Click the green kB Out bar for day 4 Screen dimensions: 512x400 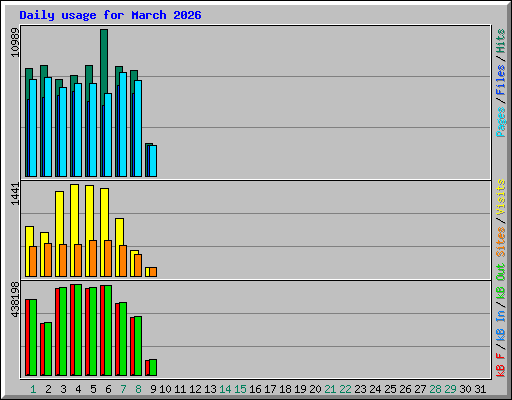coord(78,330)
